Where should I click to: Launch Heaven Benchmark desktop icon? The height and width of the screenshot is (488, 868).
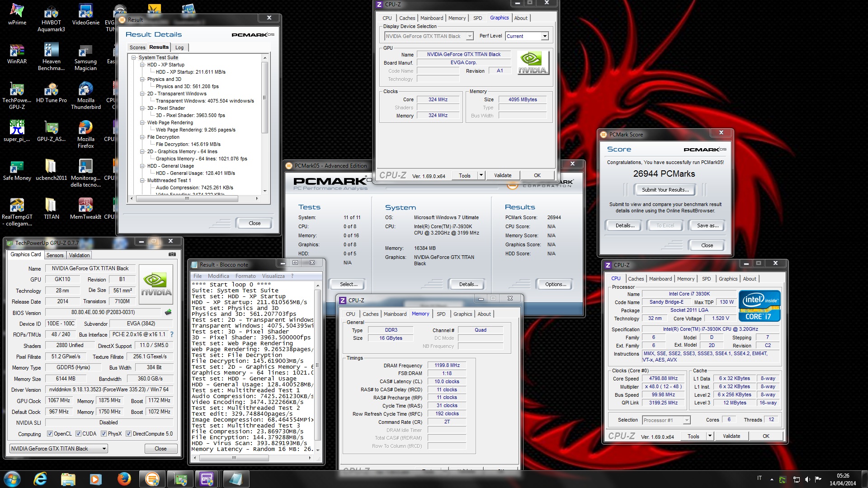point(51,56)
